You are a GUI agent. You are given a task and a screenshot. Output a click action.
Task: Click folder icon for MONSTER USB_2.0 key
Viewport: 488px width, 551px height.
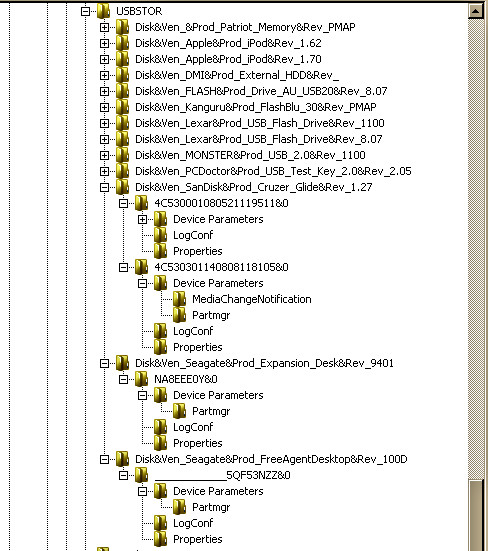122,155
